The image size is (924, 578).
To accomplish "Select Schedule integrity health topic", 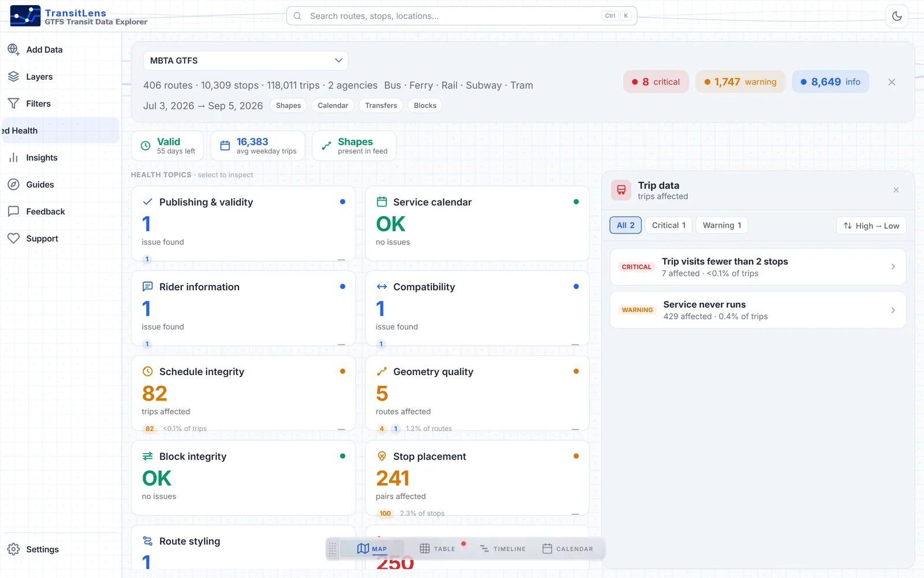I will click(243, 394).
